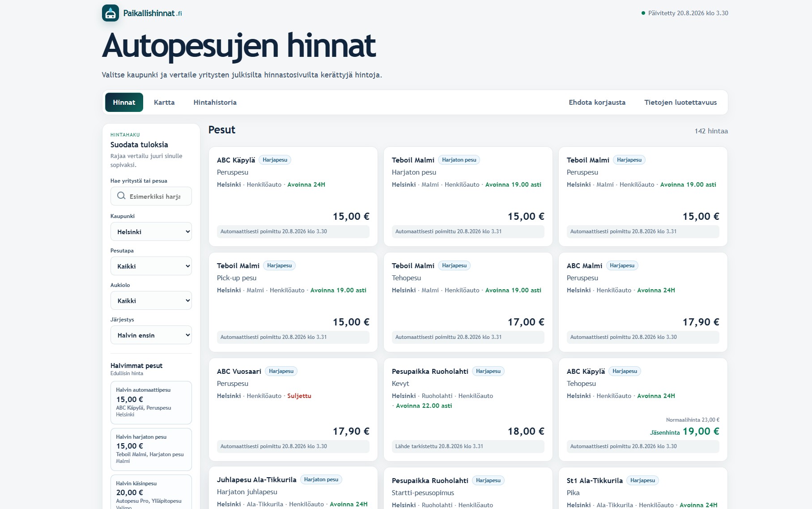Click the Juhlapesu Ala-Tikkurila card title
Image resolution: width=812 pixels, height=509 pixels.
[x=256, y=479]
